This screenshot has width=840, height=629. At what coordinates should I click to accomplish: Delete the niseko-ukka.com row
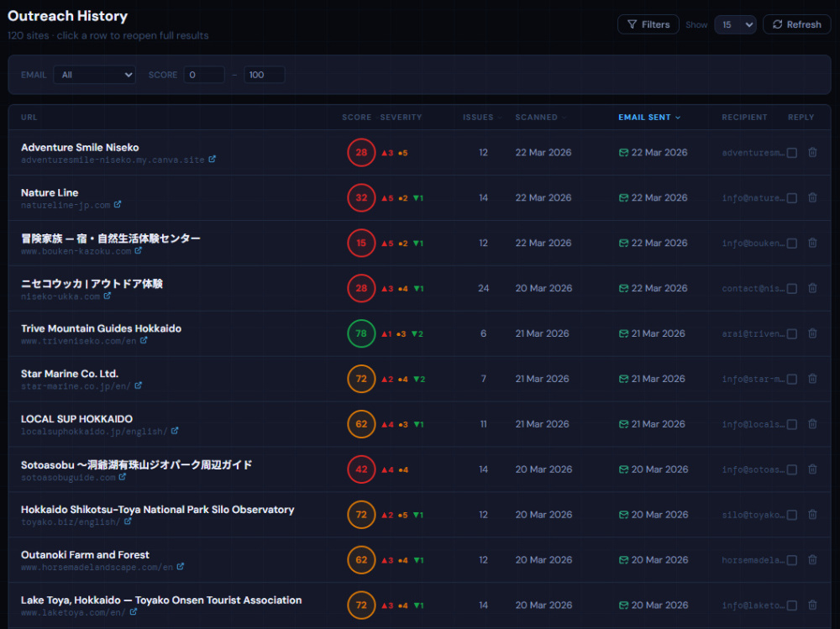pos(812,288)
